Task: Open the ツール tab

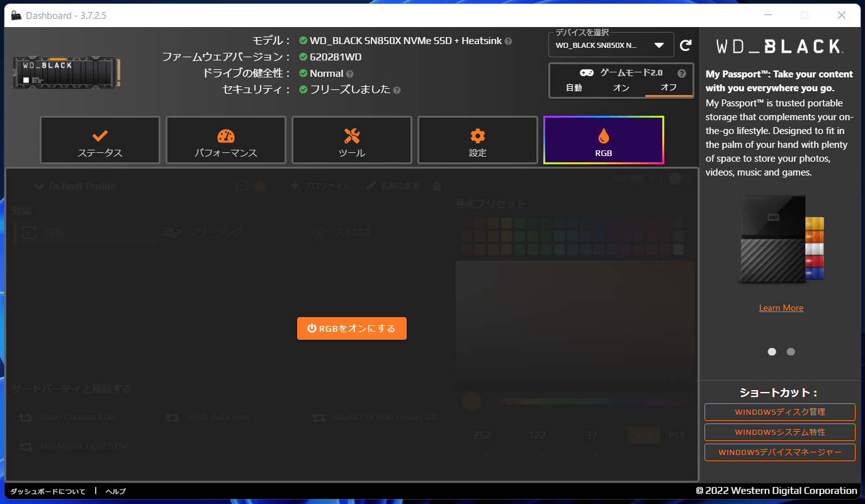Action: click(352, 140)
